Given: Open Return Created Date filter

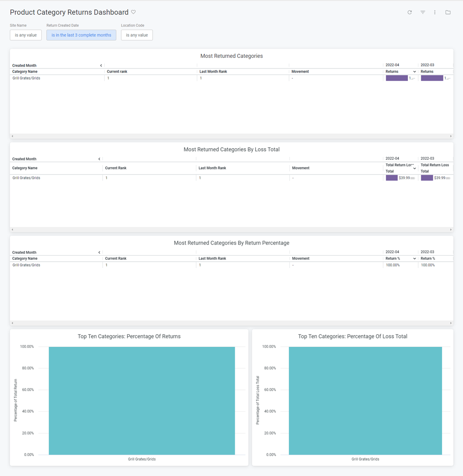Looking at the screenshot, I should [x=81, y=35].
